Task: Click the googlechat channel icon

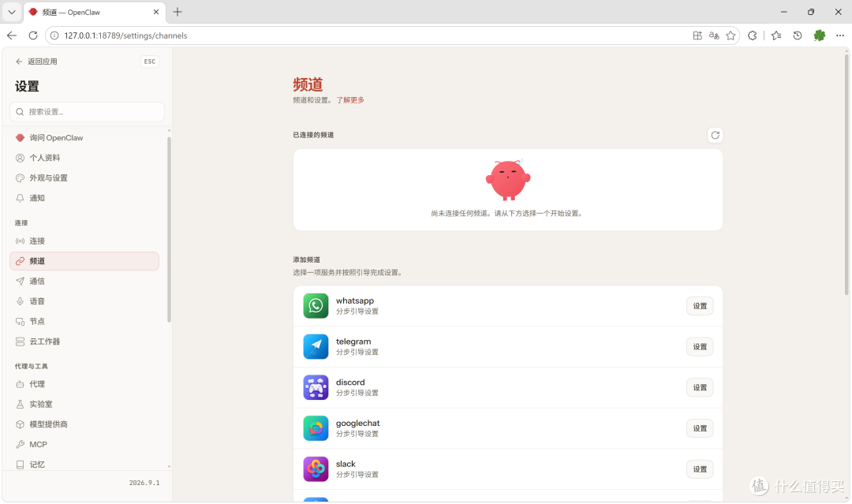Action: point(316,428)
